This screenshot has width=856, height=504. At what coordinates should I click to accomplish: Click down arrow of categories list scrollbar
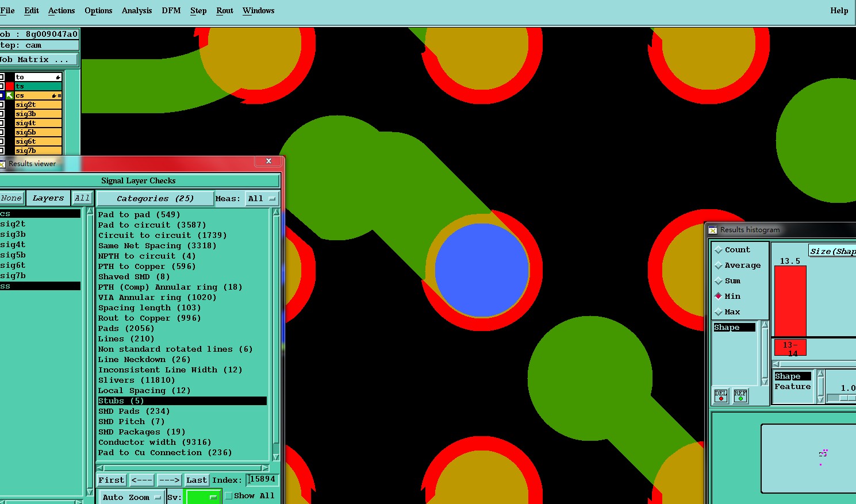[276, 457]
